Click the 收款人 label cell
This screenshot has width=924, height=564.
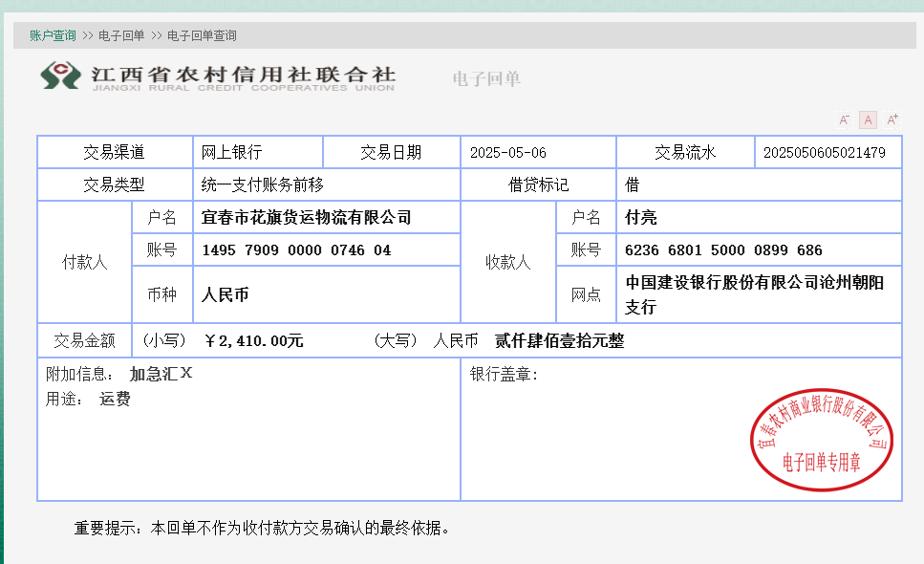(x=508, y=262)
